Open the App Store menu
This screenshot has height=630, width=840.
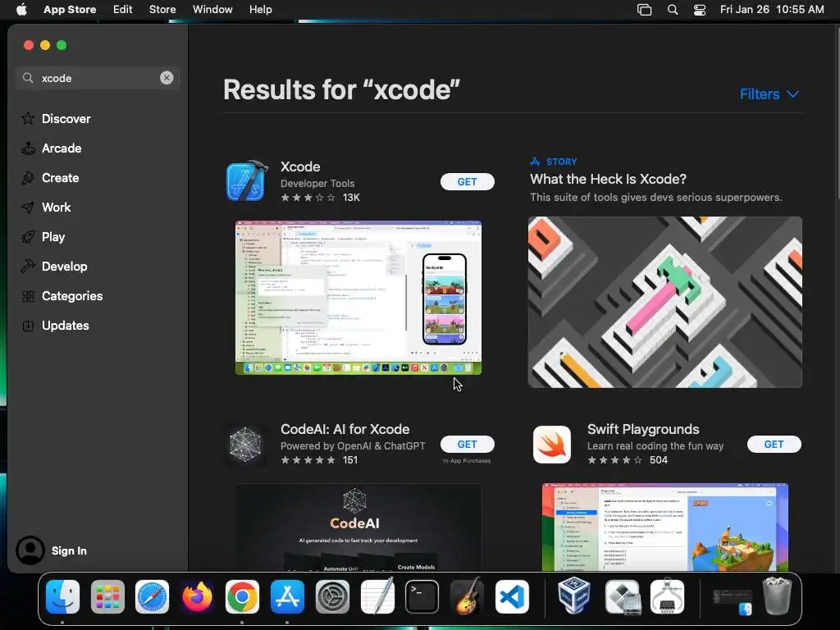(70, 10)
